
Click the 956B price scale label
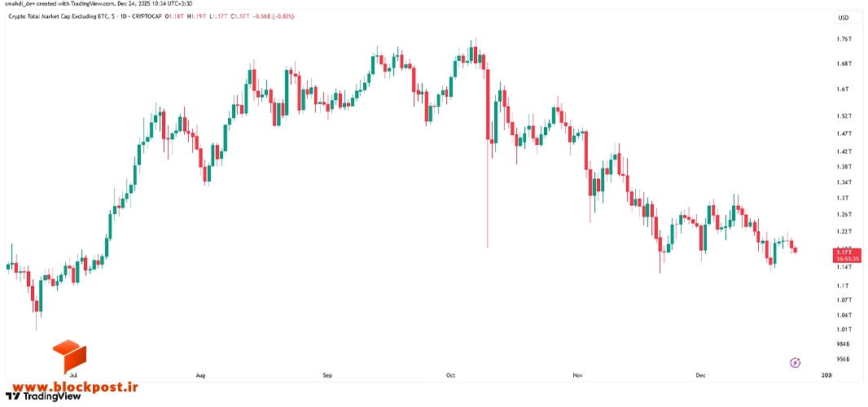point(844,359)
